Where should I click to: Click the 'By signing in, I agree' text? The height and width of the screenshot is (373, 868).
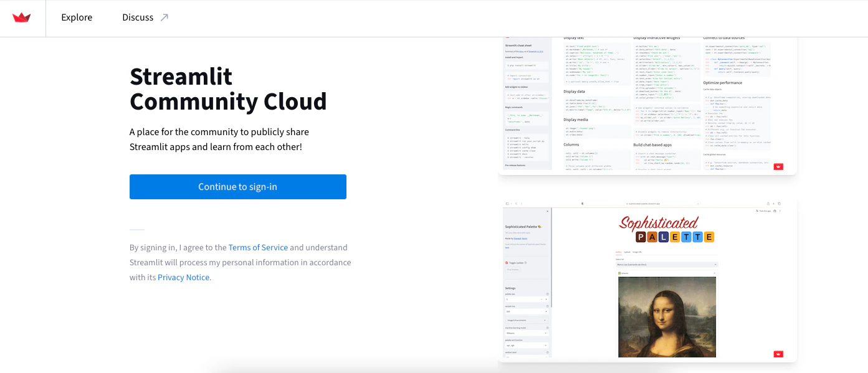coord(240,262)
